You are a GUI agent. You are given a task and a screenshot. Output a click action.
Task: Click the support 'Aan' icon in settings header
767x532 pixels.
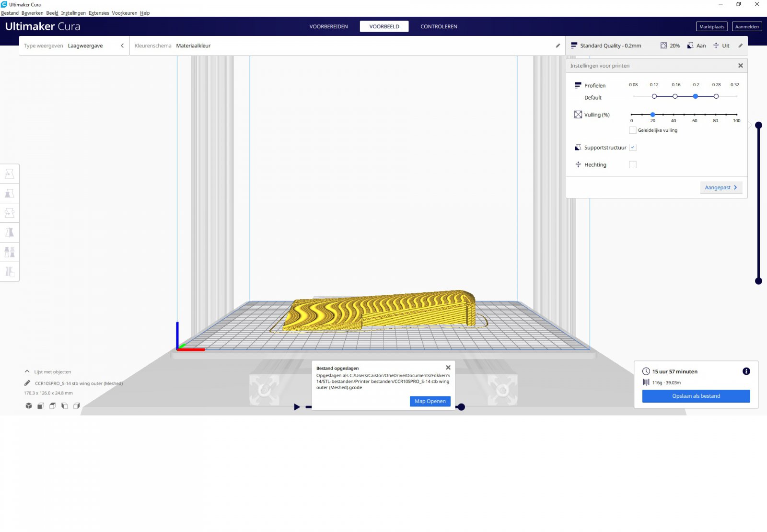coord(690,46)
